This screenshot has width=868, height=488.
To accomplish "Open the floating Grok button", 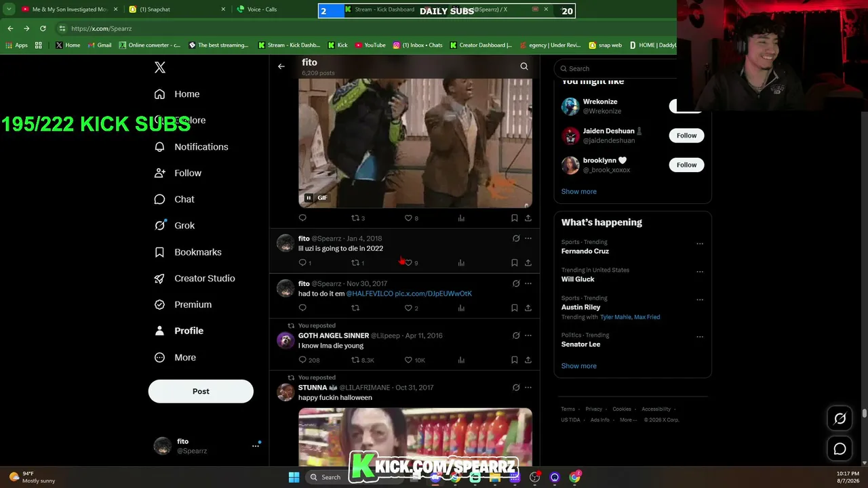I will pyautogui.click(x=840, y=419).
